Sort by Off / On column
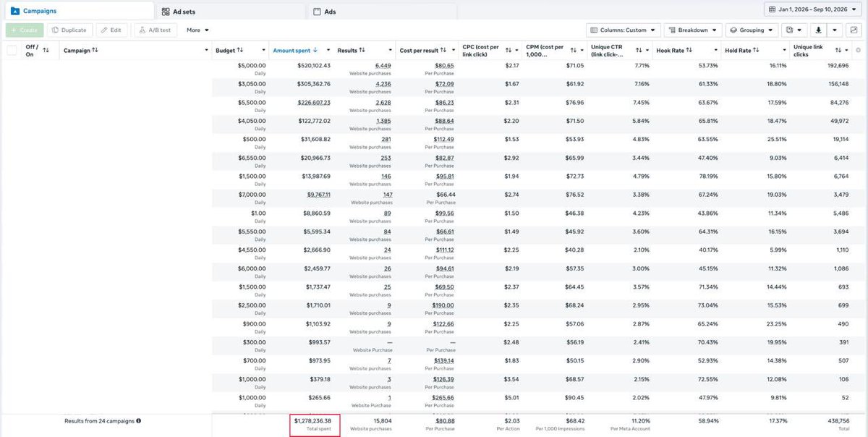 (46, 50)
